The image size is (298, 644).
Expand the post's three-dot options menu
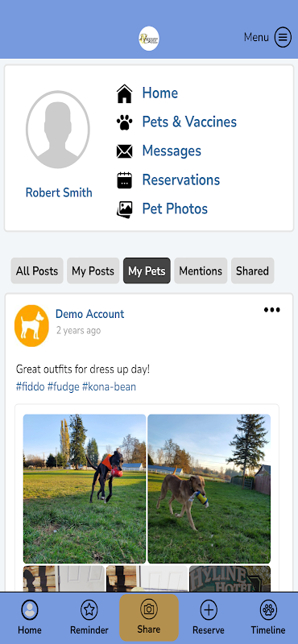pyautogui.click(x=272, y=310)
